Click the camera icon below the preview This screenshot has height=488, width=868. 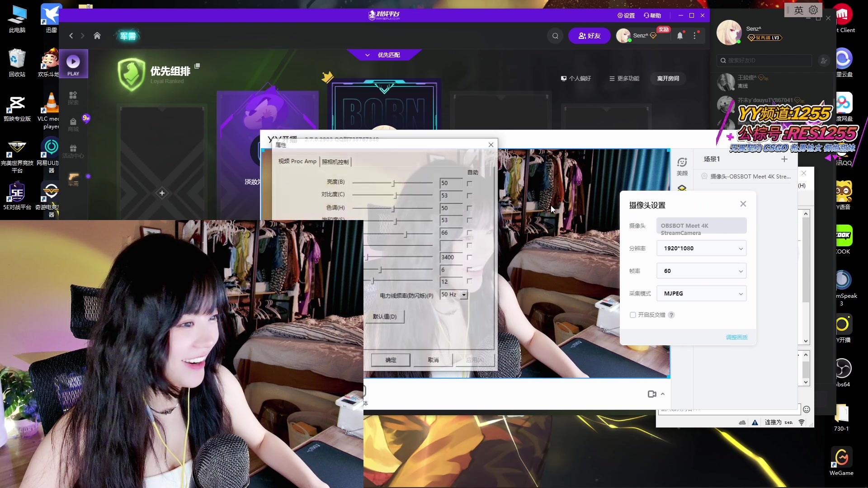[652, 394]
